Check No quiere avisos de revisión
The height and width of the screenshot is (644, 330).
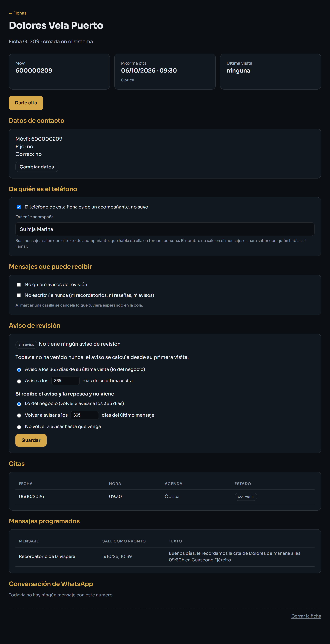[19, 284]
